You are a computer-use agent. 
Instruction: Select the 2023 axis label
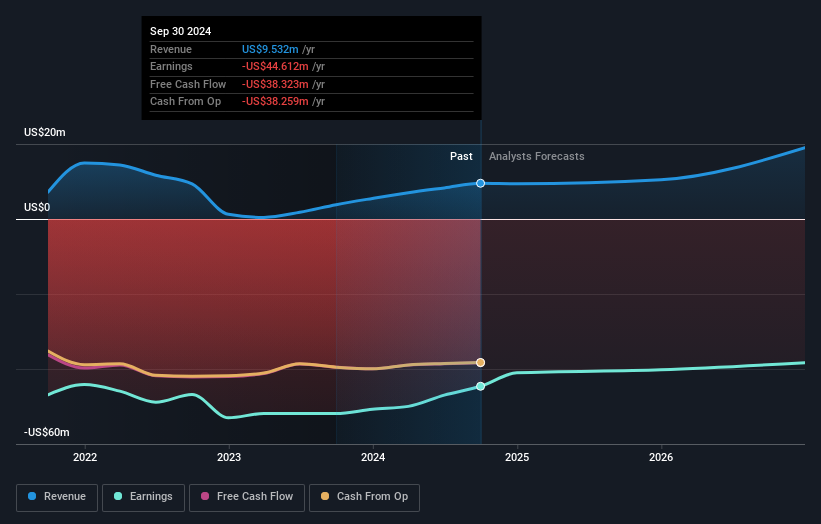click(x=229, y=457)
